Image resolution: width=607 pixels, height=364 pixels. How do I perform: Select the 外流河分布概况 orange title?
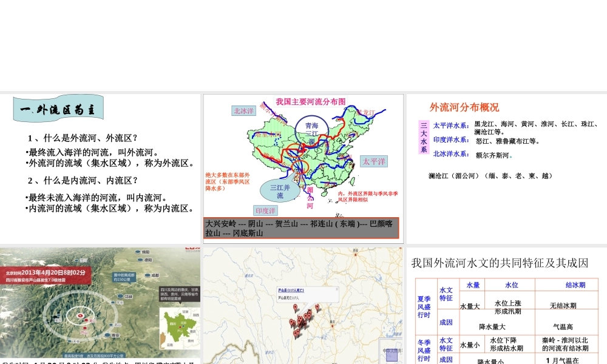coord(464,107)
